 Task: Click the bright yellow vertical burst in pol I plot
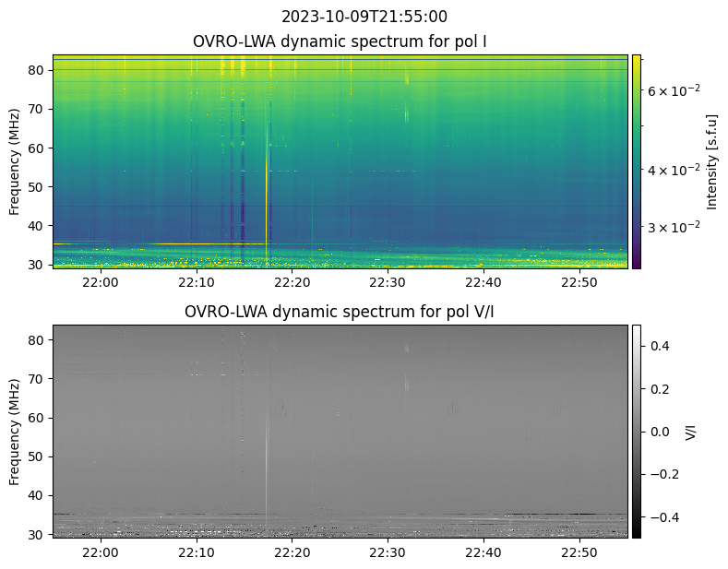click(267, 203)
